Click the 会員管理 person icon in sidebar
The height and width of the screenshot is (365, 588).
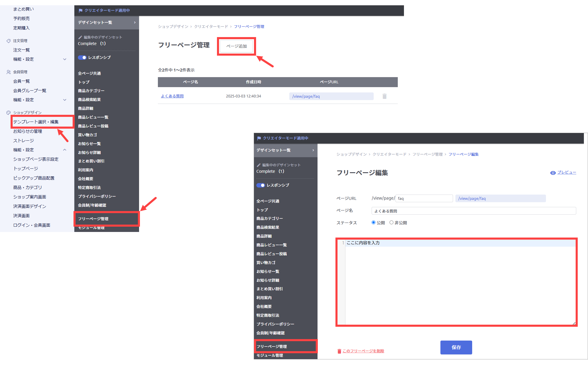9,72
